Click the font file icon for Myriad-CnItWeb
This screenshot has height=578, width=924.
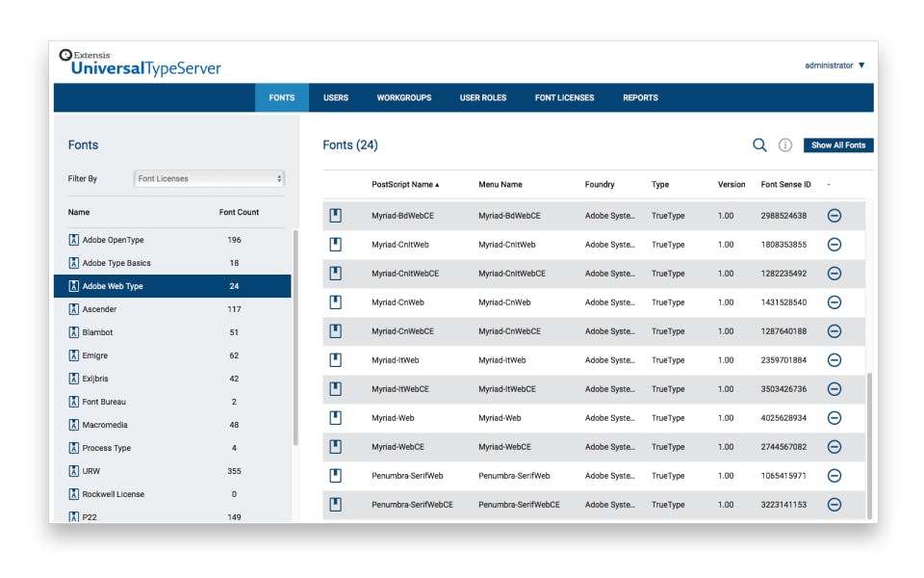pyautogui.click(x=335, y=245)
